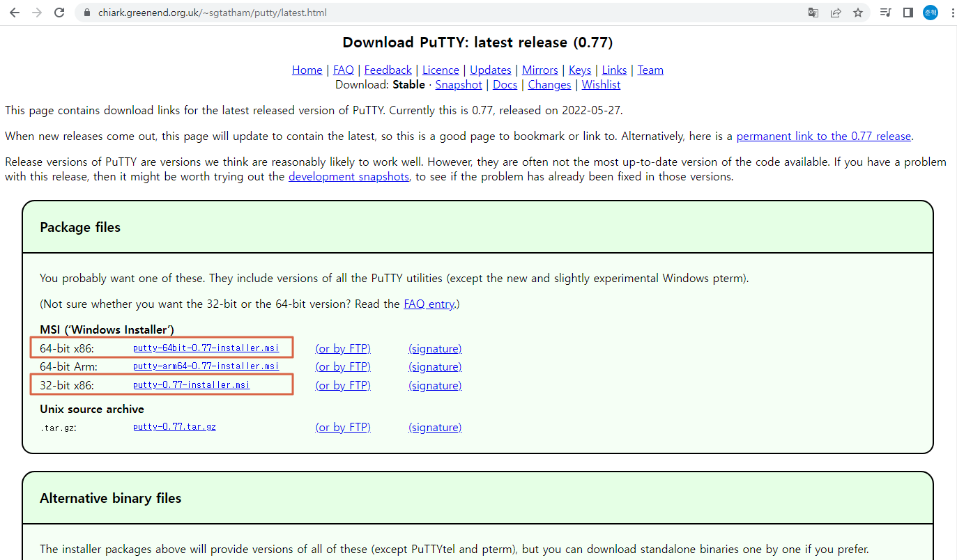Click the bold 'Stable' download label
The height and width of the screenshot is (560, 957).
pos(409,84)
